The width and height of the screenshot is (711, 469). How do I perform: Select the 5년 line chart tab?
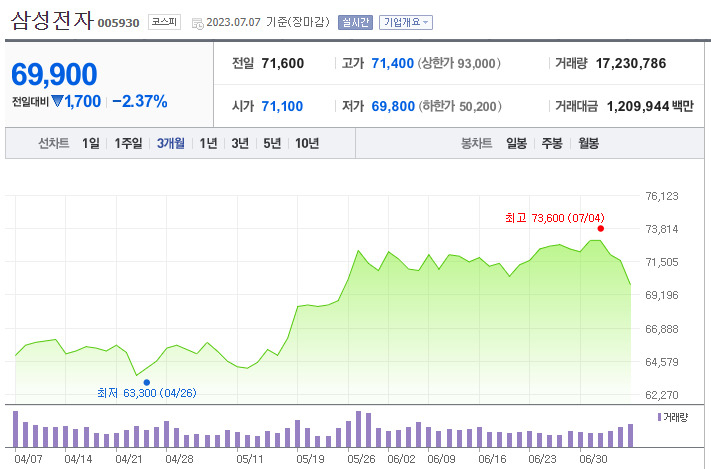point(272,143)
